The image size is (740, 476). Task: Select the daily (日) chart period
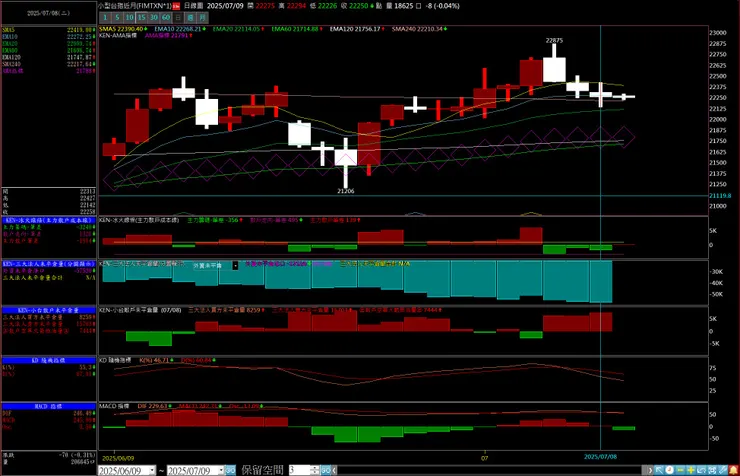(x=178, y=17)
